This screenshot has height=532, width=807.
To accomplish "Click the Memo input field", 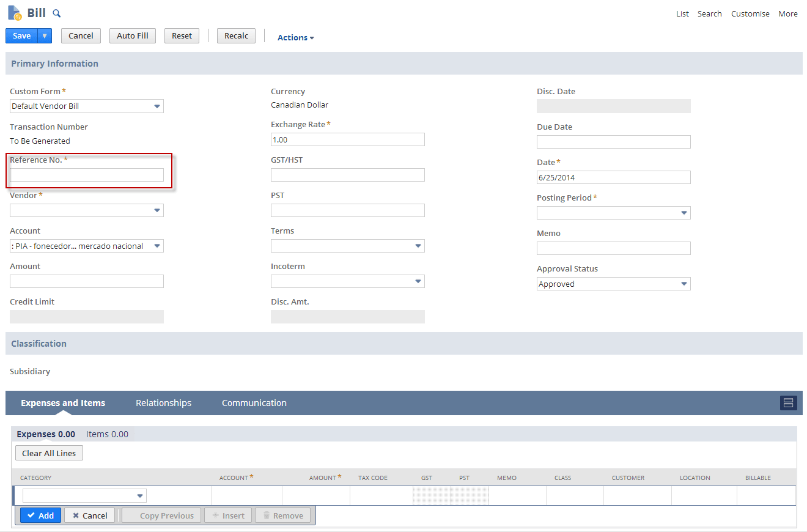I will (x=614, y=248).
